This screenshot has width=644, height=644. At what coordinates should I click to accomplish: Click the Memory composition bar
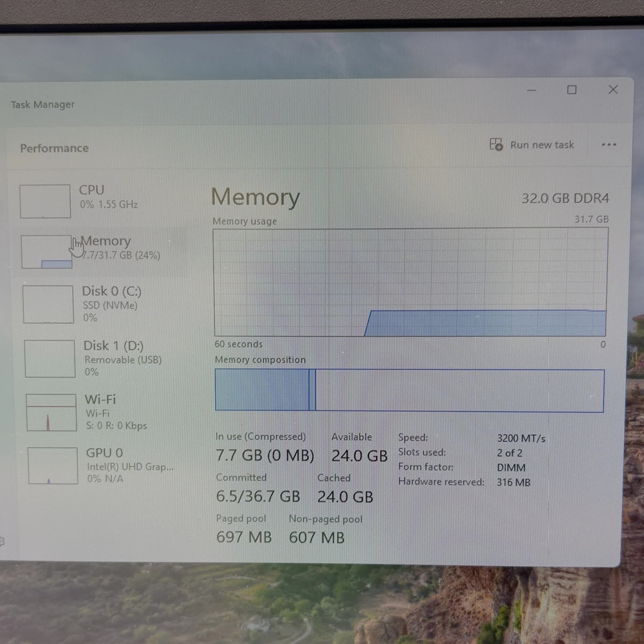409,390
